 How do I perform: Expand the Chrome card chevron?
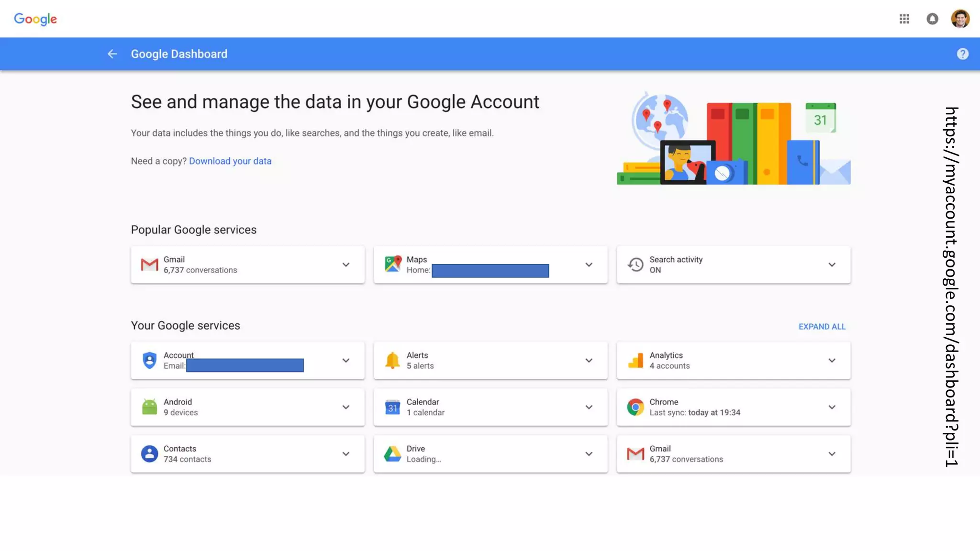click(x=832, y=407)
